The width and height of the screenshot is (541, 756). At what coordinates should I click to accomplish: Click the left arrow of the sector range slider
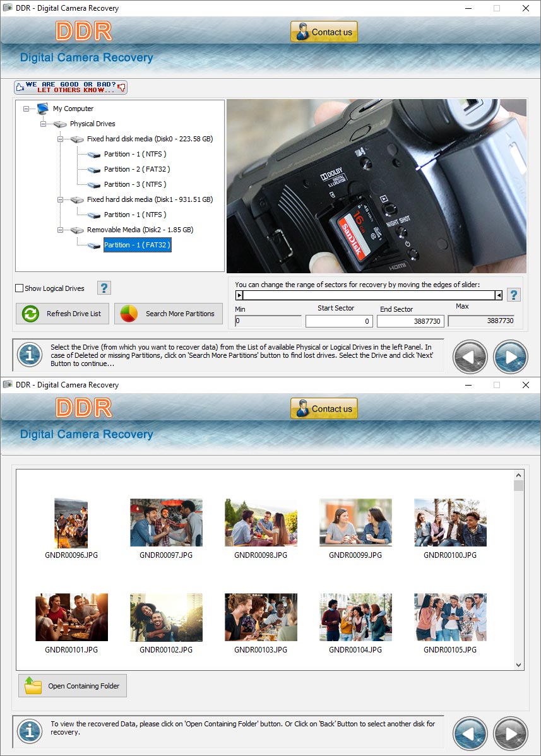241,294
